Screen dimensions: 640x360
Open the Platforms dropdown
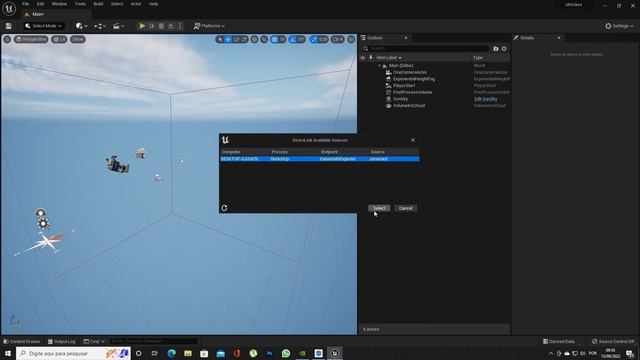click(209, 26)
